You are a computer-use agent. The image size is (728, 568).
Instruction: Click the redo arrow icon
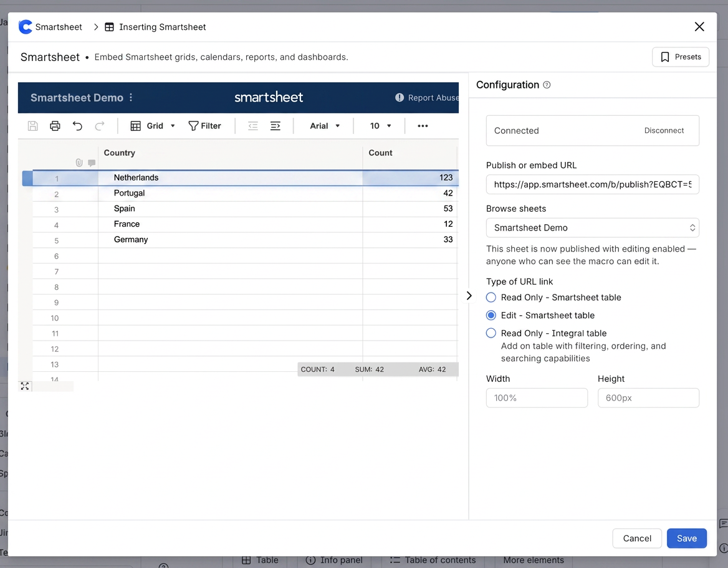pyautogui.click(x=99, y=126)
